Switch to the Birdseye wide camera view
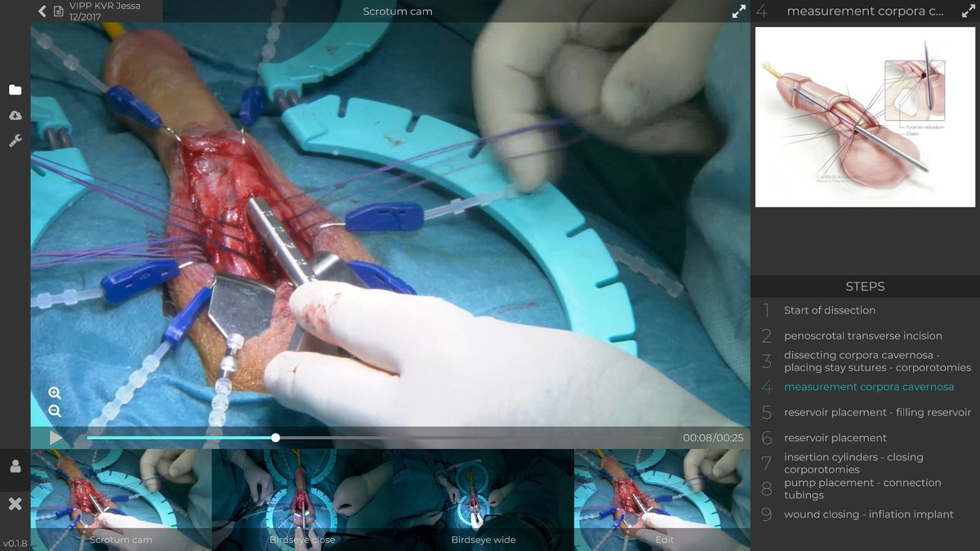The height and width of the screenshot is (551, 980). click(x=483, y=499)
